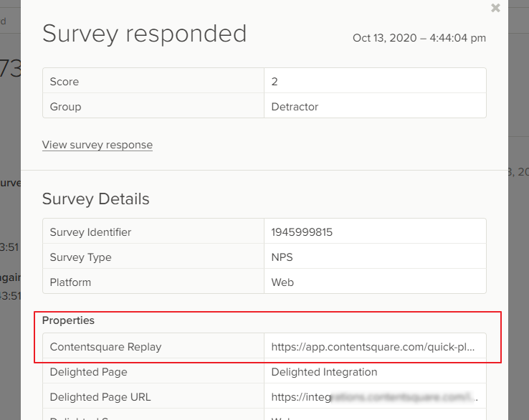Click the Score label

click(64, 82)
